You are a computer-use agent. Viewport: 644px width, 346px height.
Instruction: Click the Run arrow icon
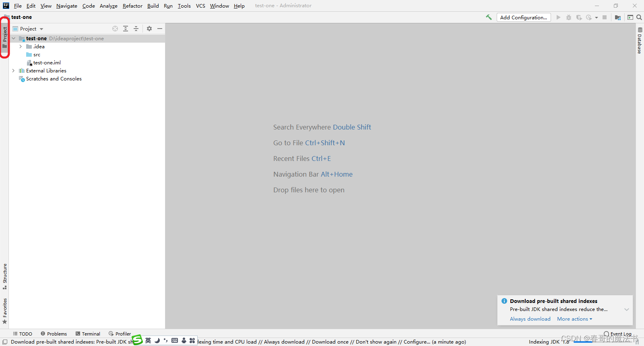558,17
